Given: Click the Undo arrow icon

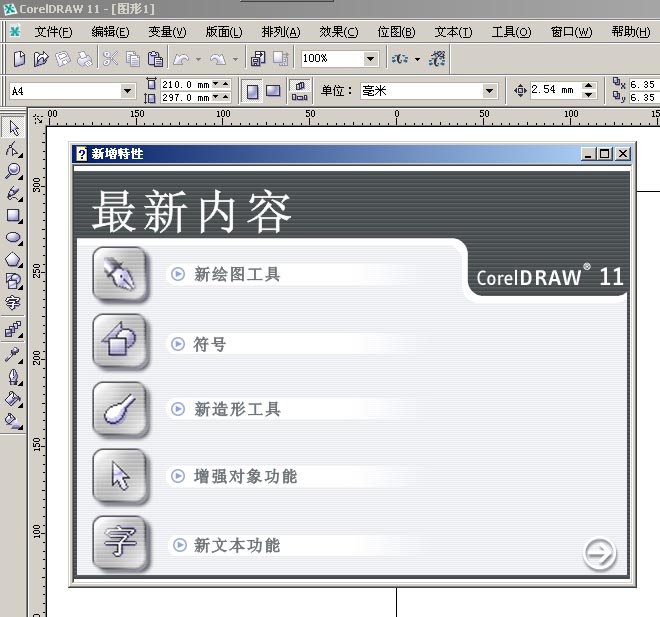Looking at the screenshot, I should coord(181,59).
